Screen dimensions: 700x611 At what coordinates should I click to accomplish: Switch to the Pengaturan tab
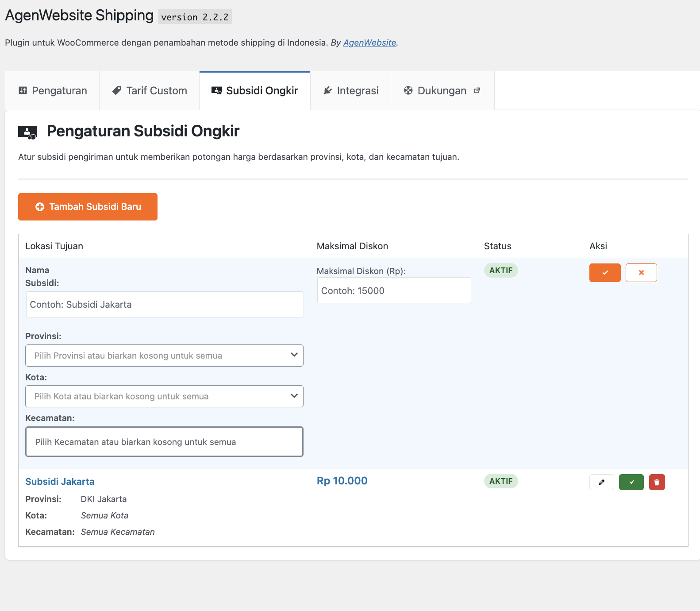click(x=53, y=91)
